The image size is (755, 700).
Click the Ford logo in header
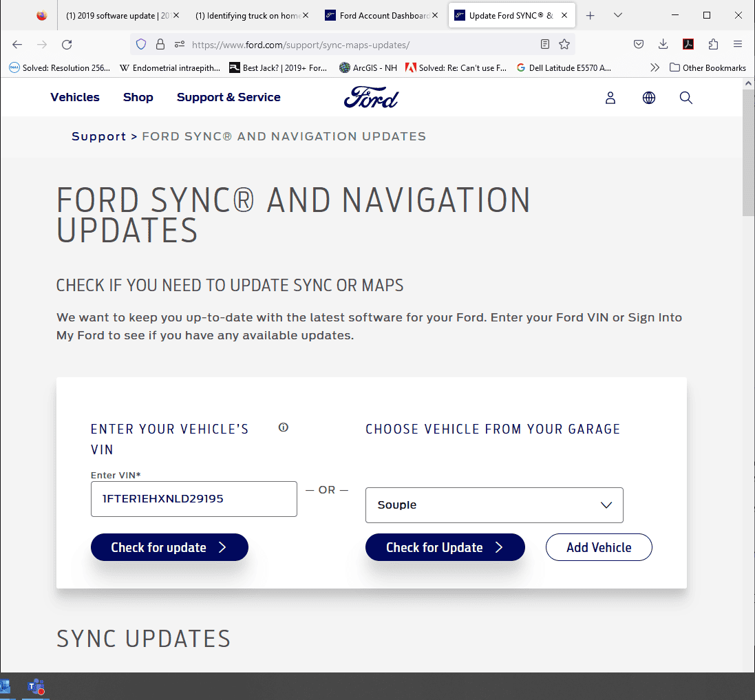(x=371, y=97)
